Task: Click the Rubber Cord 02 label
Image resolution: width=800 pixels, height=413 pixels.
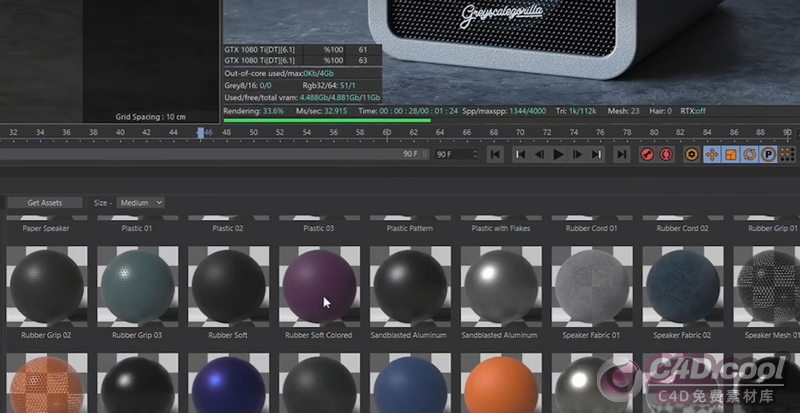Action: point(682,228)
